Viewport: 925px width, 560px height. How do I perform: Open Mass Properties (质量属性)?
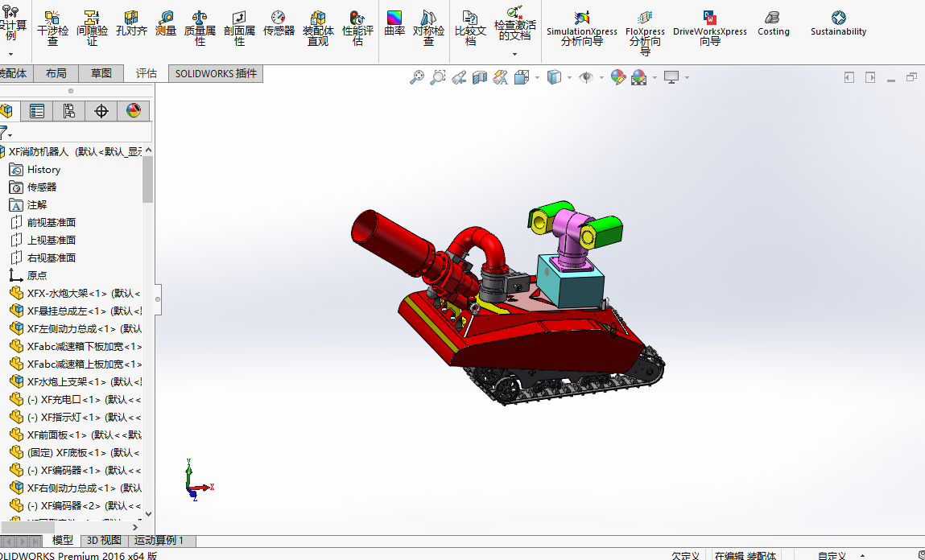200,27
